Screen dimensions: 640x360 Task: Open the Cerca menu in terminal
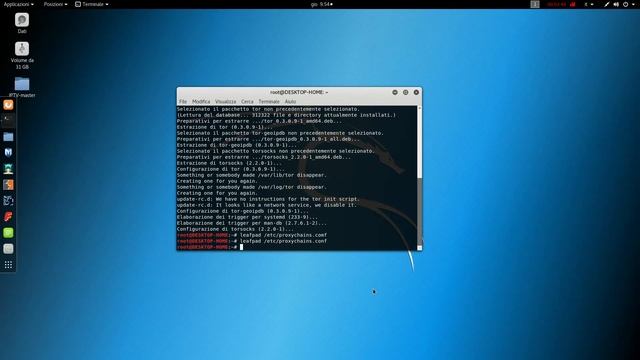[247, 102]
